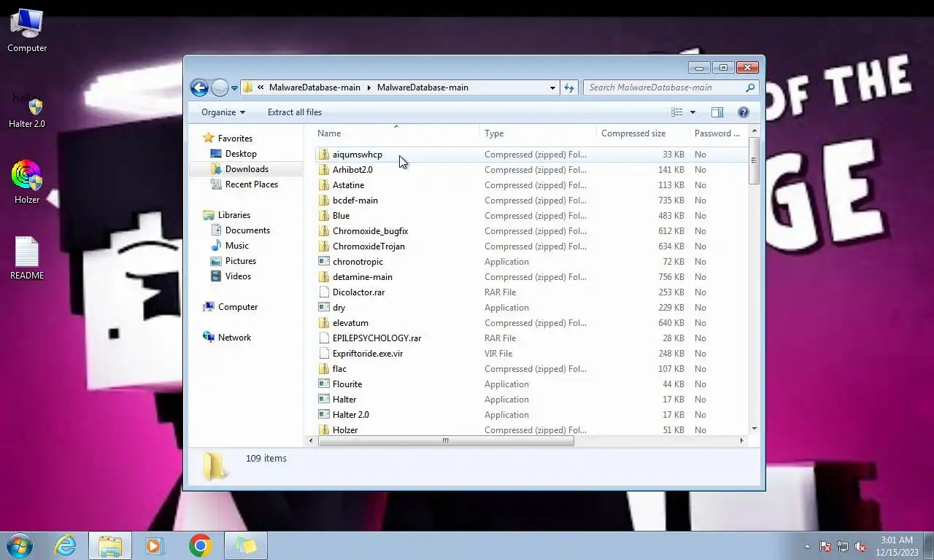Image resolution: width=934 pixels, height=560 pixels.
Task: Open the Windows Start menu
Action: click(x=20, y=545)
